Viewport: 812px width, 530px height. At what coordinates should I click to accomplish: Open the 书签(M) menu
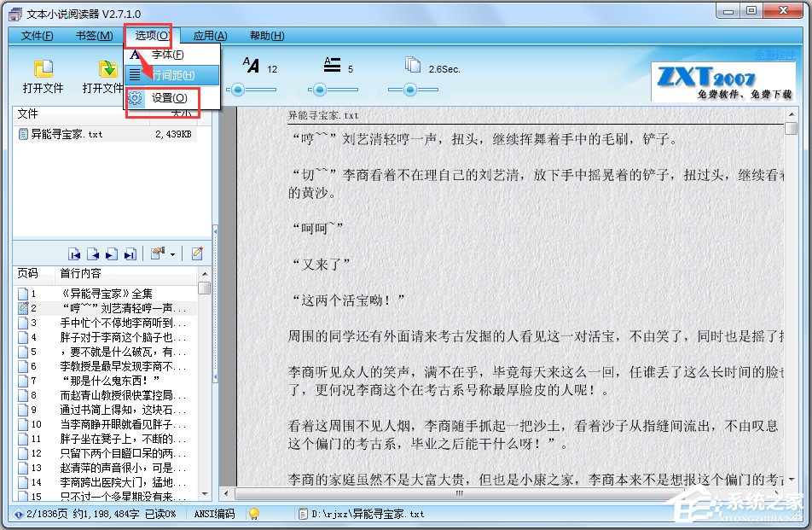(90, 35)
